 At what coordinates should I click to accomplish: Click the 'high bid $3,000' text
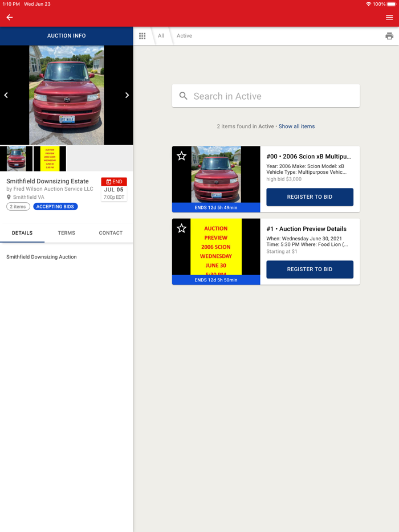pyautogui.click(x=284, y=179)
